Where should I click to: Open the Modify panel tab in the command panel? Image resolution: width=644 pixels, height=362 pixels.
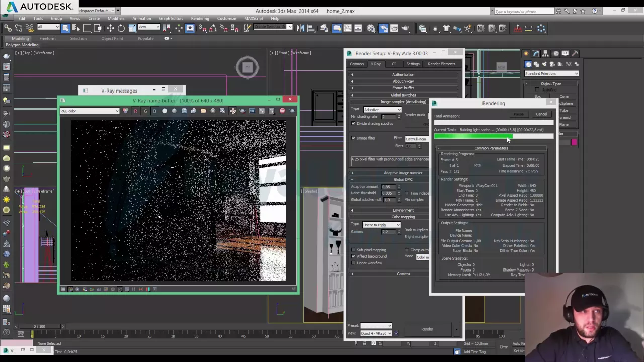click(536, 53)
